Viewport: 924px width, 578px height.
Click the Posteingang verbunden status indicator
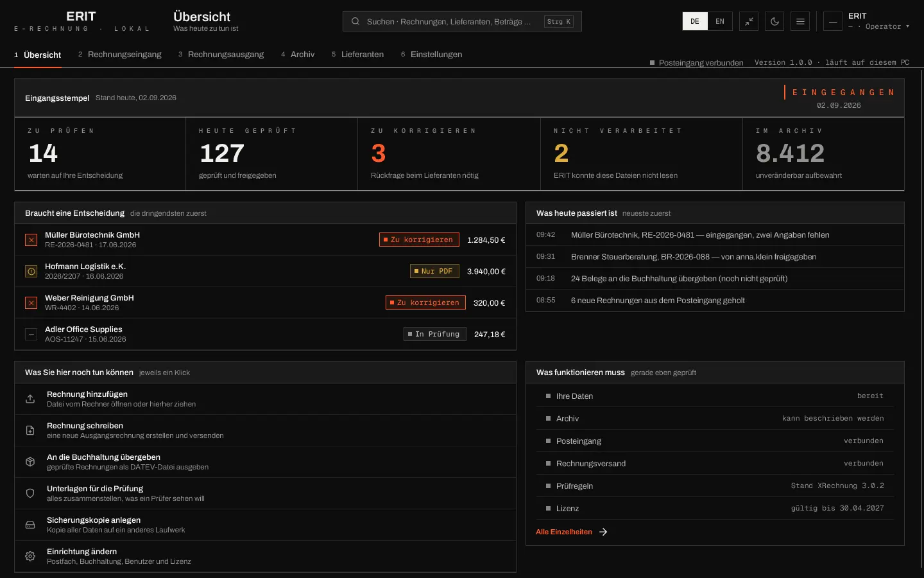(697, 63)
